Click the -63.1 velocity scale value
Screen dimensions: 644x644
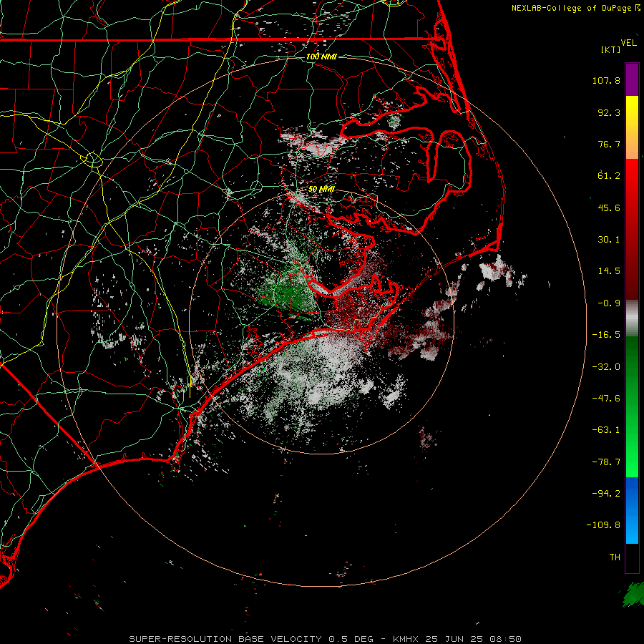pos(606,430)
